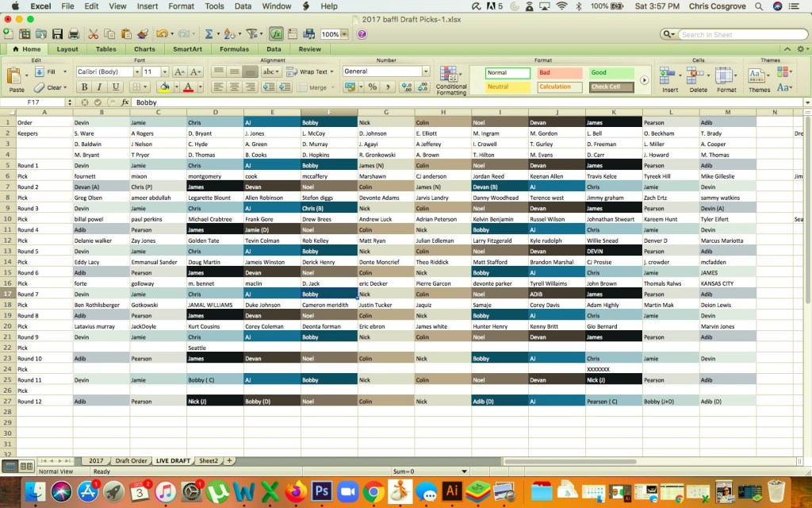Click the purple Help icon
The image size is (812, 508).
pyautogui.click(x=362, y=34)
